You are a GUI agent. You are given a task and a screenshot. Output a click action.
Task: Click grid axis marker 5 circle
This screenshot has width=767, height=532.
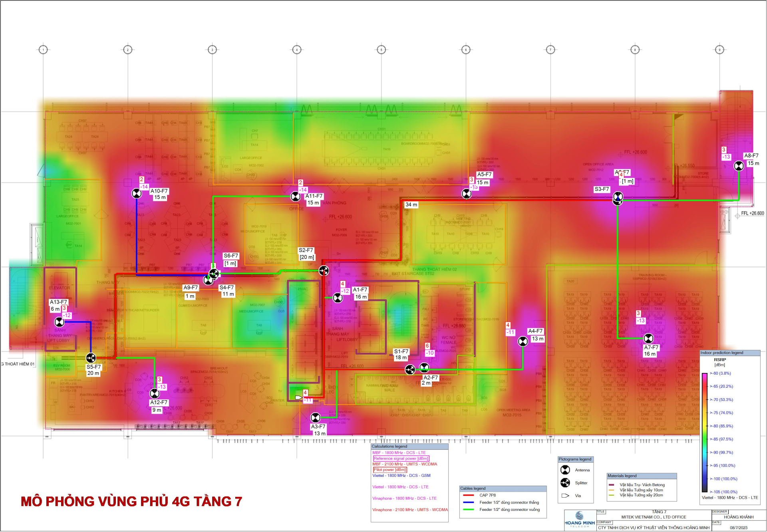381,50
